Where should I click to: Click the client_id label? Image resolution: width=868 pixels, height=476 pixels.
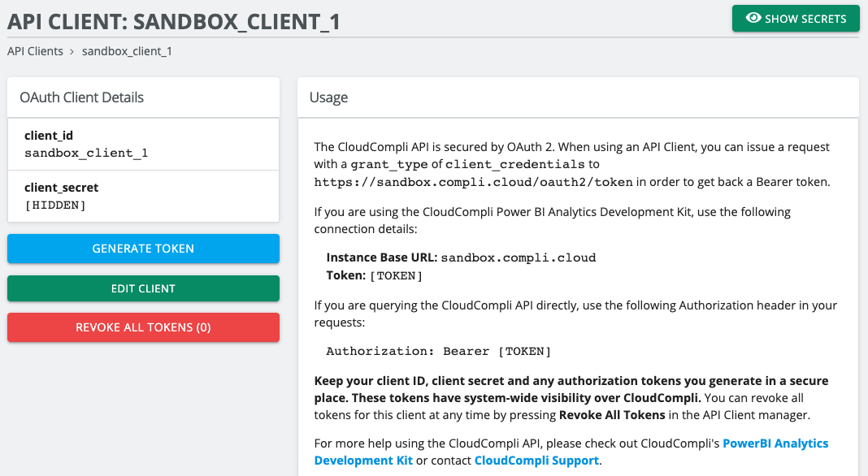[49, 136]
